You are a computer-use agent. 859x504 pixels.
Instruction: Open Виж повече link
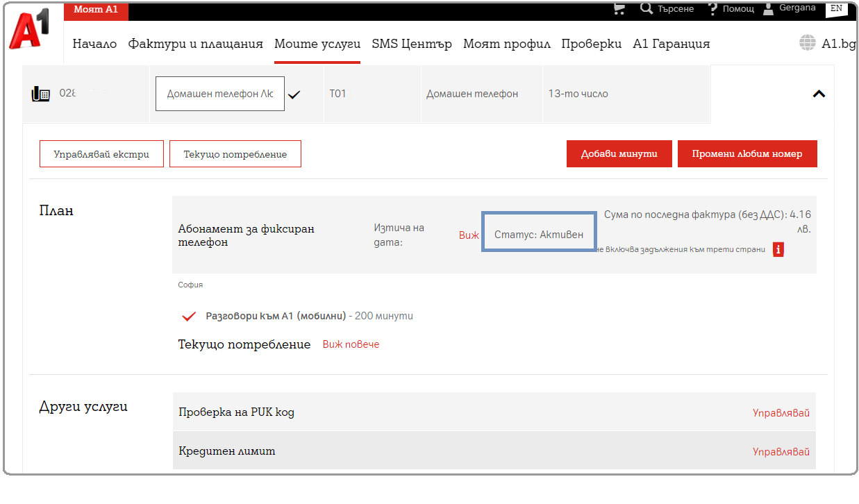351,344
